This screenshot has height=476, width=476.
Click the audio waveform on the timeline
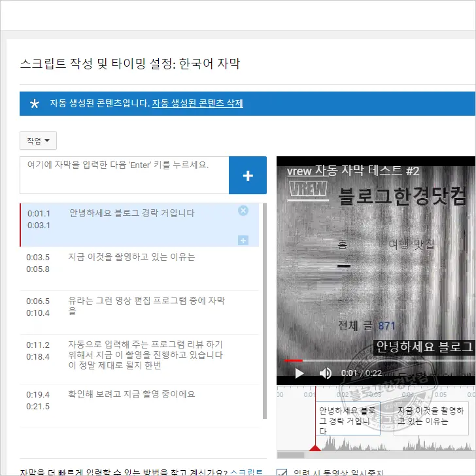(x=398, y=444)
